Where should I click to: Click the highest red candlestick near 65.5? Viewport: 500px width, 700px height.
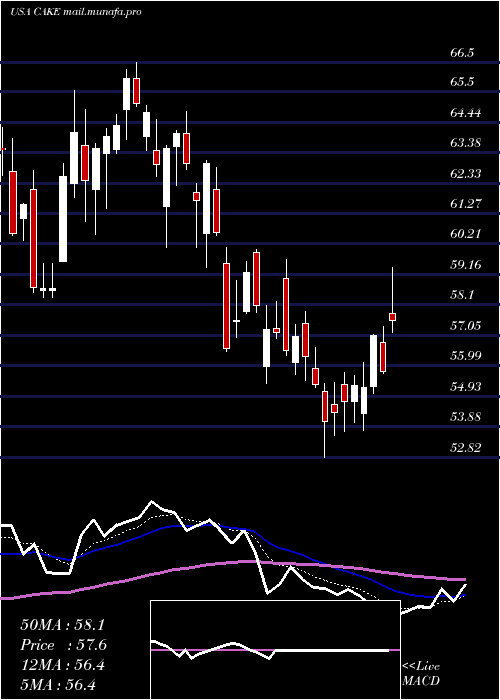(136, 91)
